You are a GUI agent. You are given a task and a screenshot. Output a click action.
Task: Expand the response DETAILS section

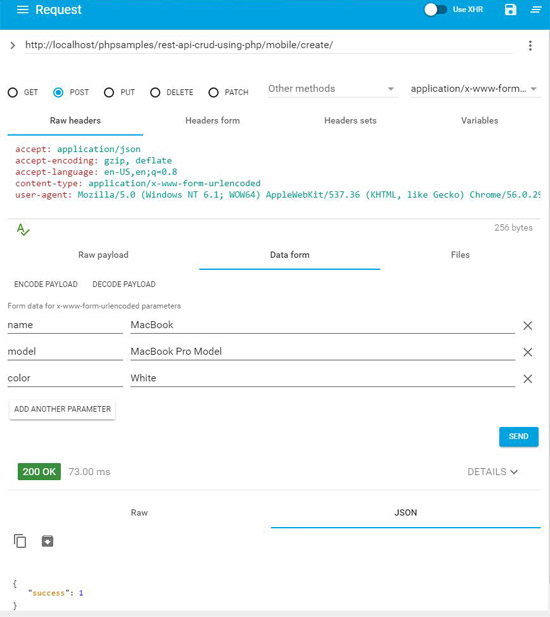point(492,471)
